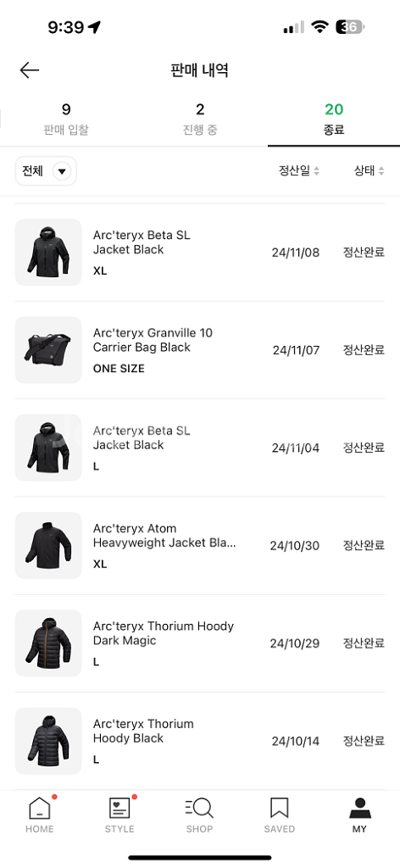
Task: Open Arc'teryx Granville 10 Carrier Bag listing
Action: click(x=200, y=350)
